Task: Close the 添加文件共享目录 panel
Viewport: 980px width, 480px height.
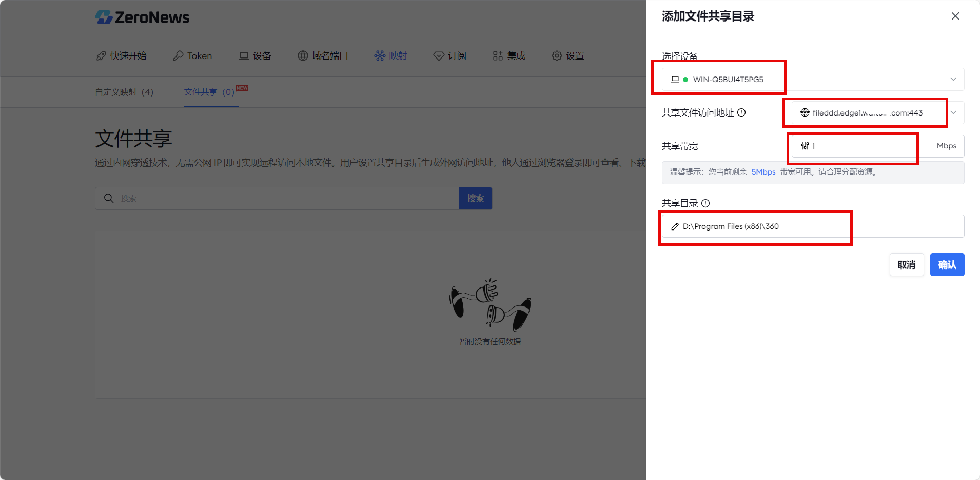Action: click(955, 16)
